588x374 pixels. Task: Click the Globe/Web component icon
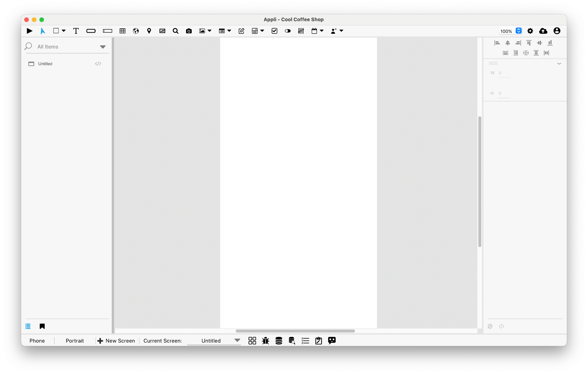tap(136, 31)
